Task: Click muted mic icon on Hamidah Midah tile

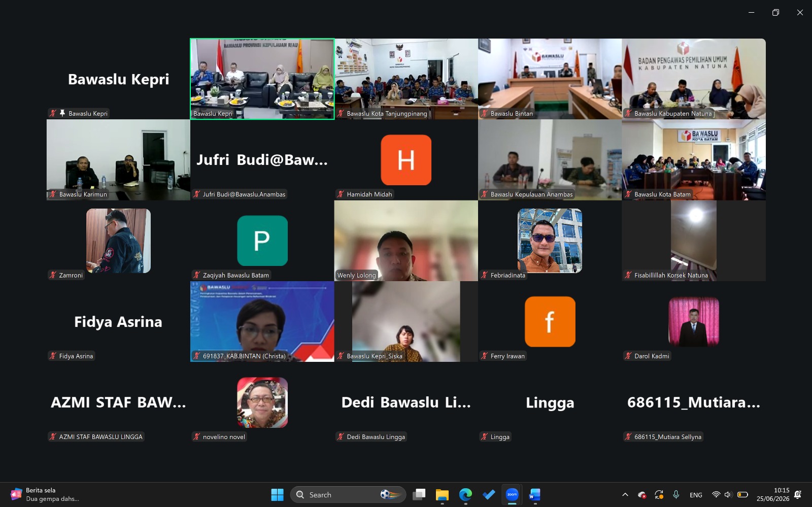Action: point(341,194)
